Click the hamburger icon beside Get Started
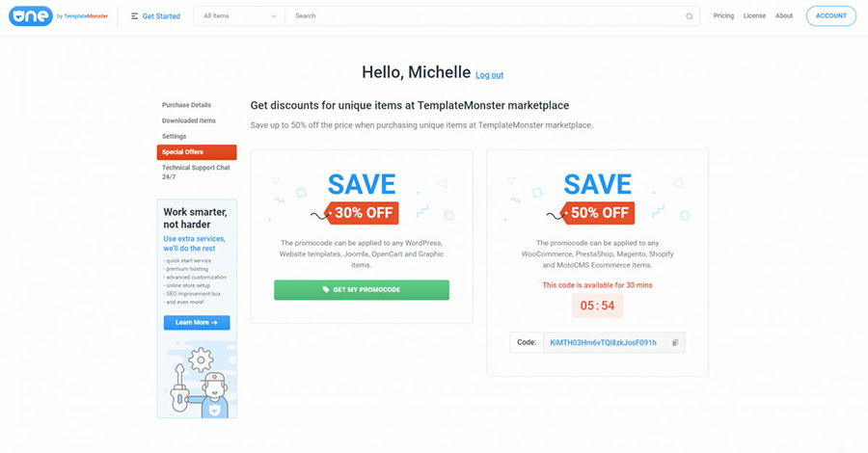868x453 pixels. tap(134, 16)
